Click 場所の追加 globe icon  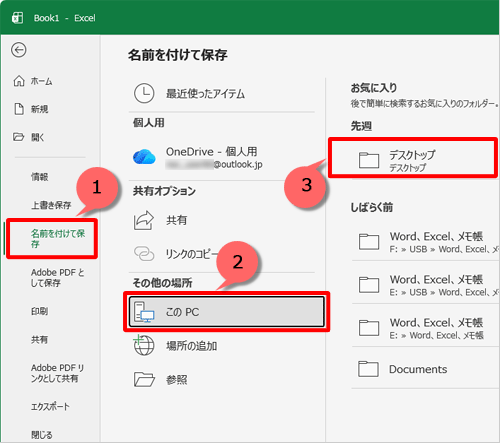coord(144,346)
